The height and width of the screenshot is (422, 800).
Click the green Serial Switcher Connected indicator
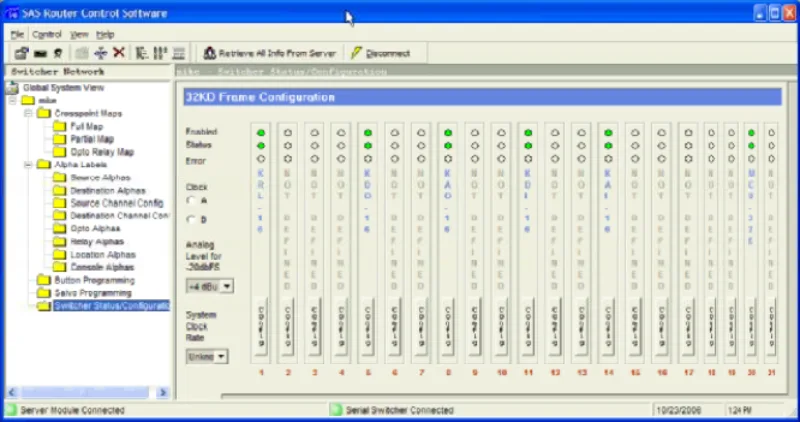[335, 410]
